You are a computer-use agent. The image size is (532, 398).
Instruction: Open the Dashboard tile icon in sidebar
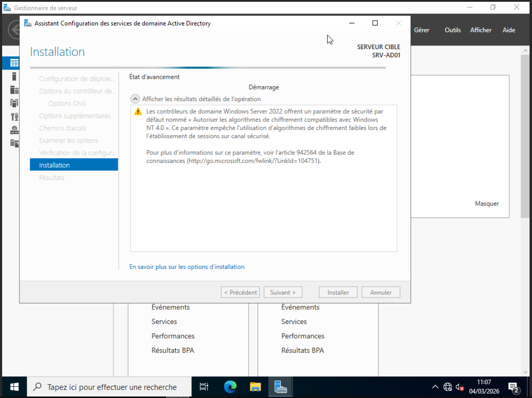pyautogui.click(x=14, y=63)
